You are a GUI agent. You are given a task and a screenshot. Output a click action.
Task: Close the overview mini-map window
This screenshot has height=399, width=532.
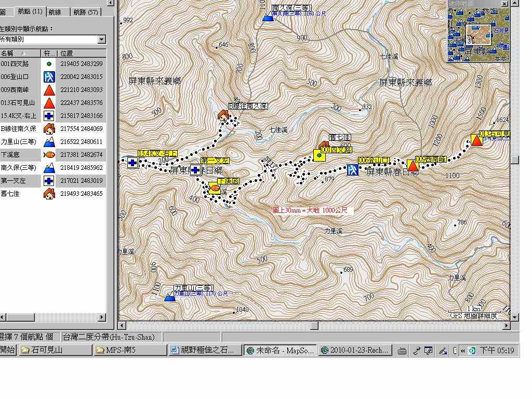[x=504, y=3]
